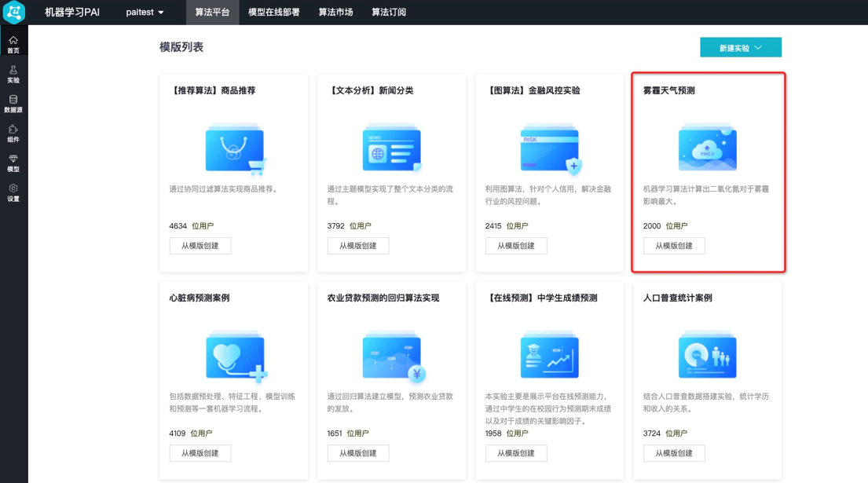This screenshot has width=868, height=483.
Task: Click the 【文本分析】新闻分类 card title
Action: (370, 90)
